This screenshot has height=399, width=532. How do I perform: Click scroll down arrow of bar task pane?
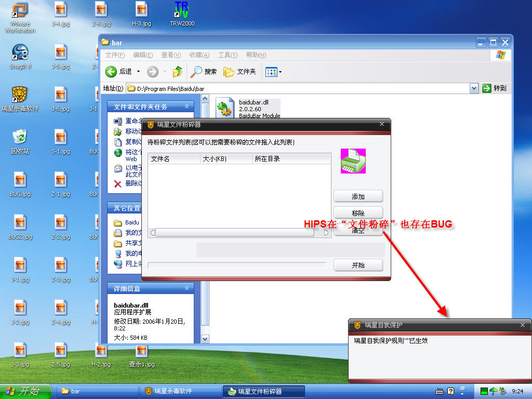coord(205,339)
